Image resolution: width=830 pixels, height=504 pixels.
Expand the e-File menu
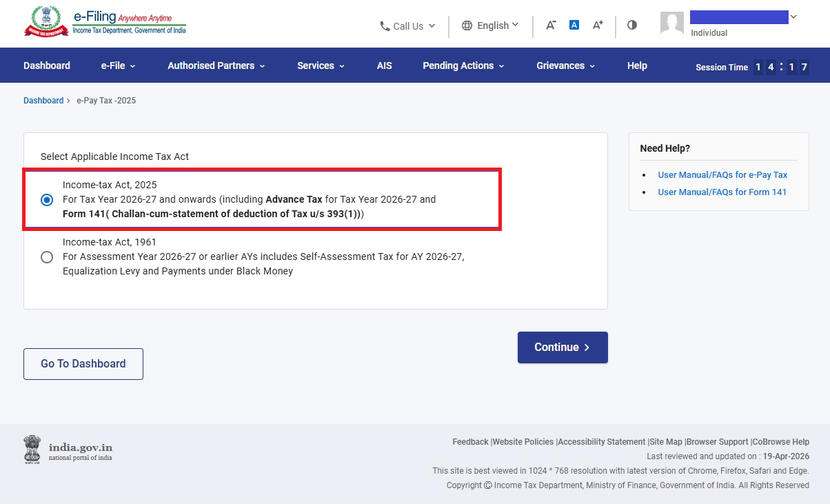point(118,65)
